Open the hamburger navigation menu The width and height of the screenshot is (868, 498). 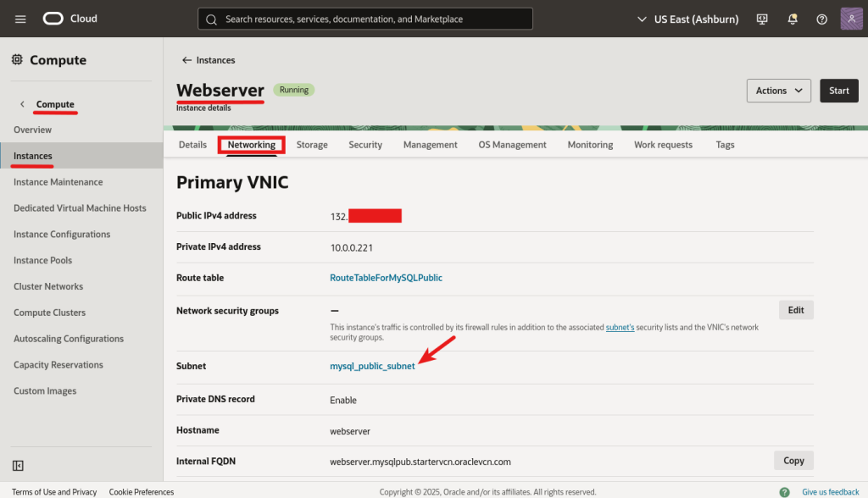coord(20,19)
